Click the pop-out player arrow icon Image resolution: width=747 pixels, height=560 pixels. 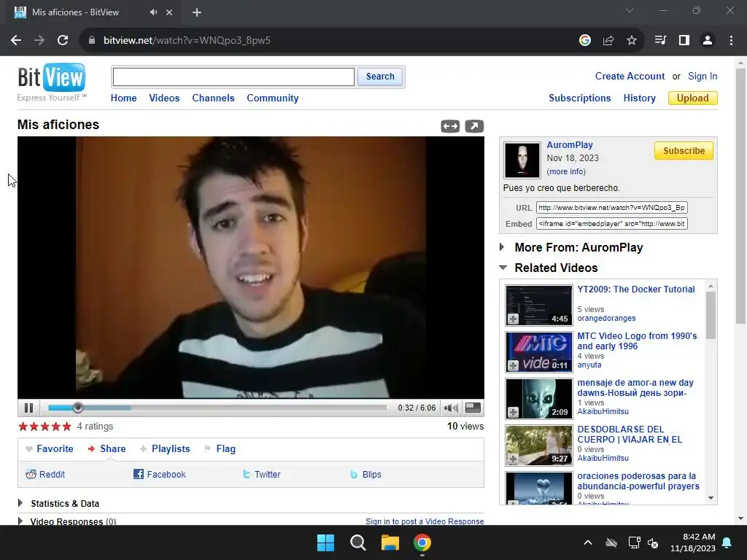tap(474, 126)
